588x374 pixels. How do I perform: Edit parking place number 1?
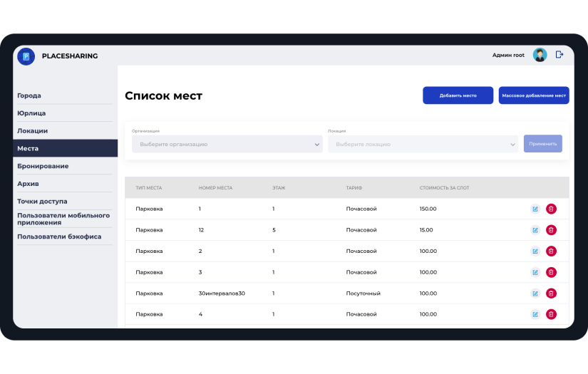point(535,209)
